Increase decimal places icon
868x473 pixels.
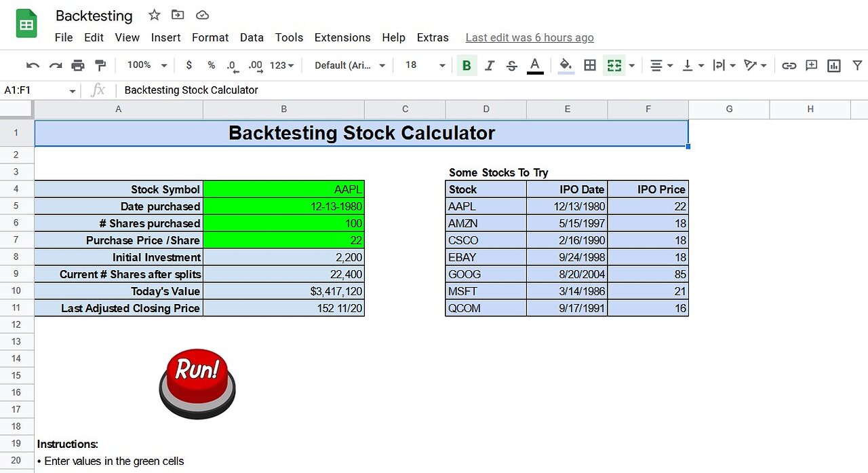click(255, 65)
